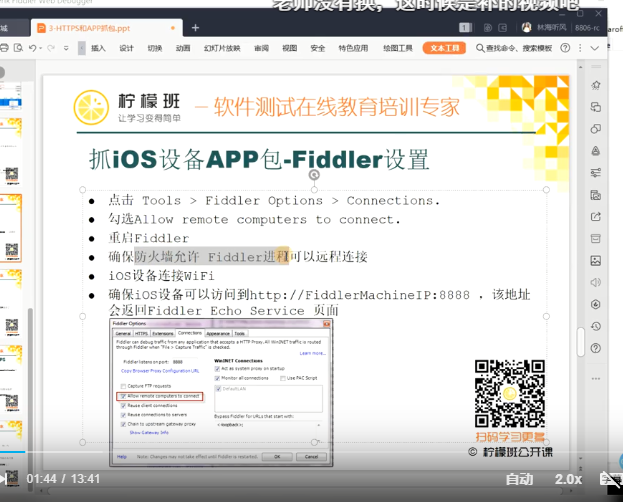Change playback speed from 2.0x

coord(568,479)
